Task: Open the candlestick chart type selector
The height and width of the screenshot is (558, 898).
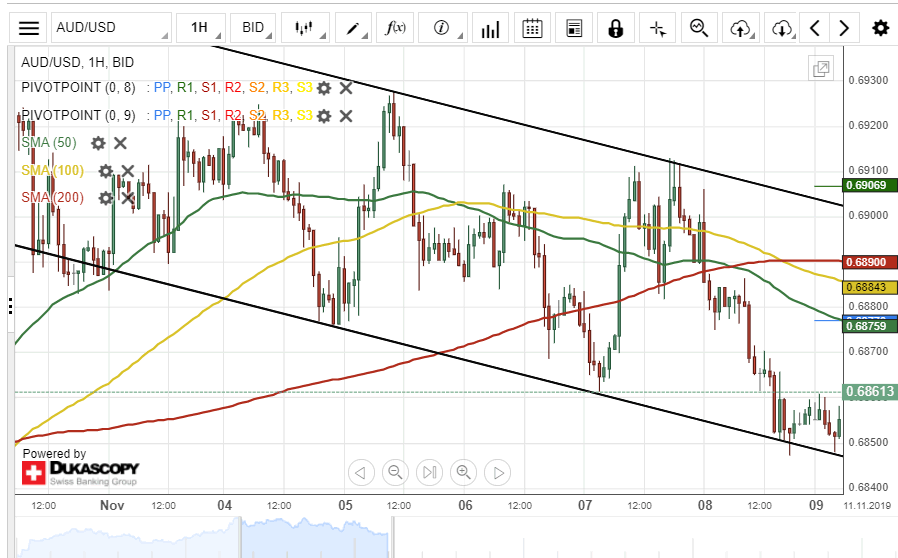Action: [x=305, y=27]
